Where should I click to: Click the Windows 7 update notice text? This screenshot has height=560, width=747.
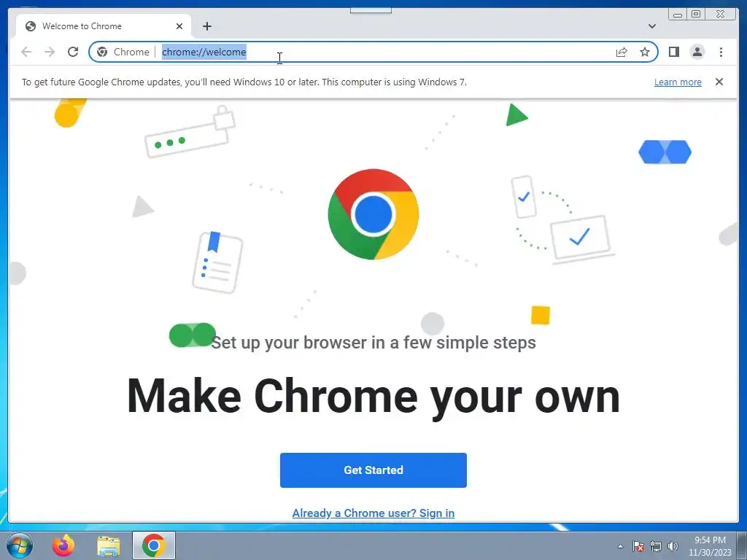(244, 82)
